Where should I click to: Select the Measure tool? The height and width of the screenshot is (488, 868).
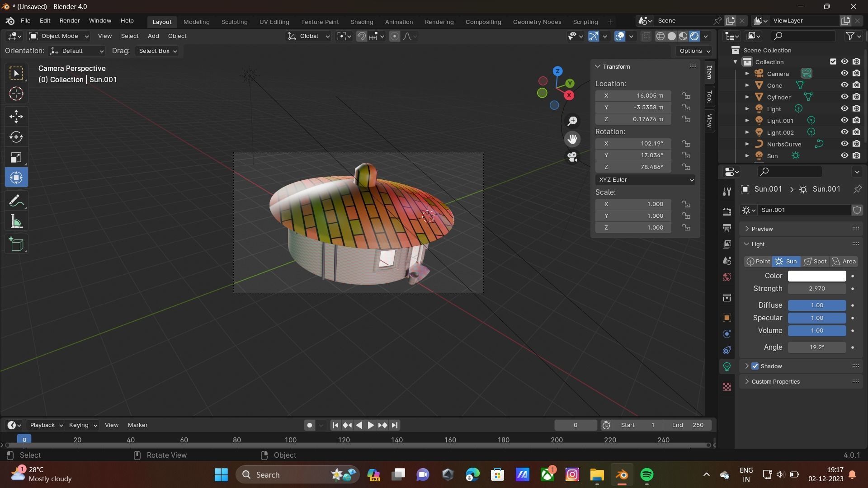[x=16, y=221]
